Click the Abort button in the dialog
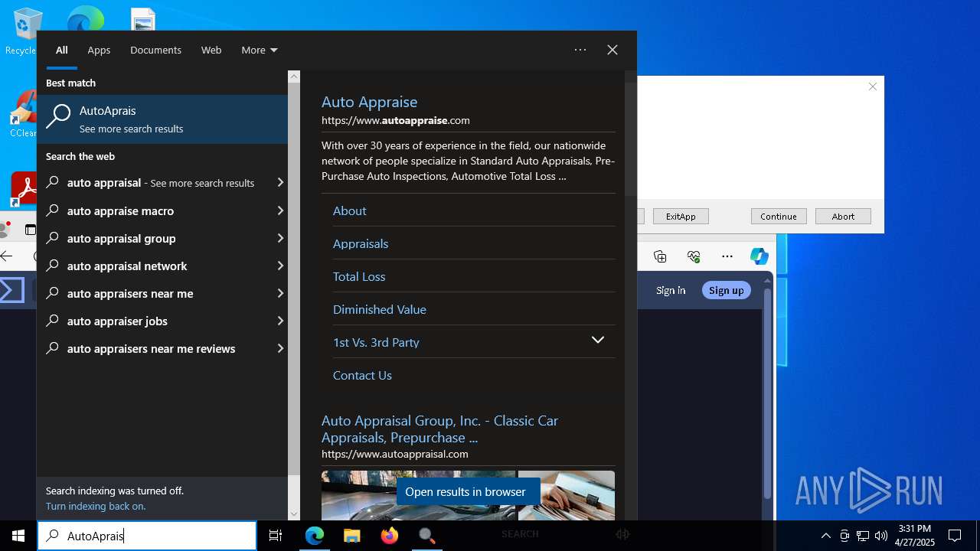 coord(843,217)
